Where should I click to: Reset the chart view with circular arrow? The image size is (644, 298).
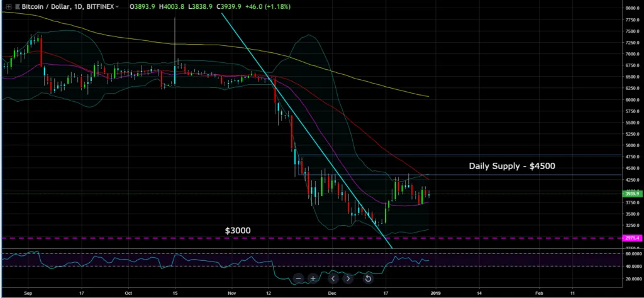(x=368, y=279)
